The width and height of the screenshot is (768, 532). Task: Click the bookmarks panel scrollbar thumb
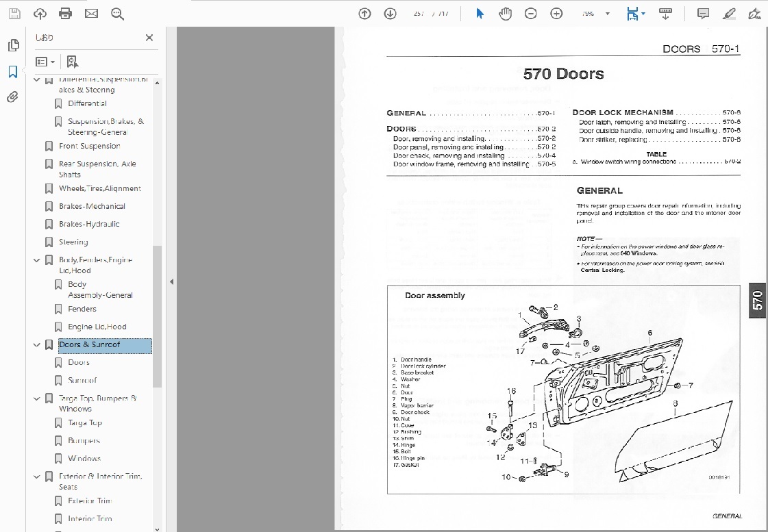[x=157, y=316]
